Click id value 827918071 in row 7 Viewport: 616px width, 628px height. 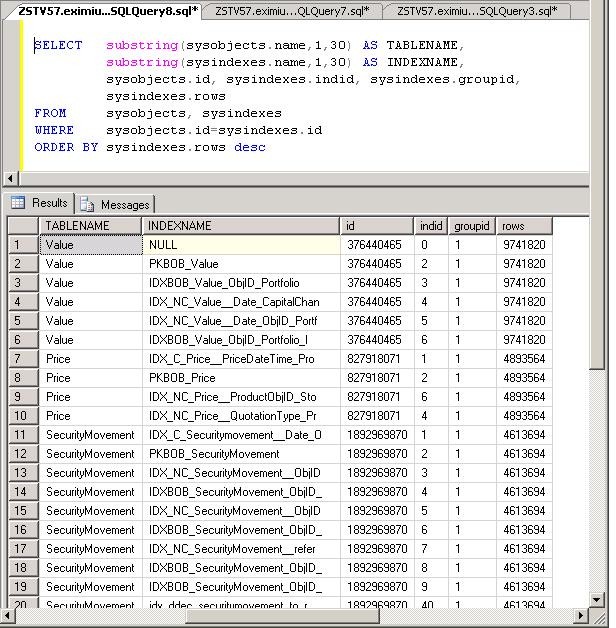click(x=376, y=359)
